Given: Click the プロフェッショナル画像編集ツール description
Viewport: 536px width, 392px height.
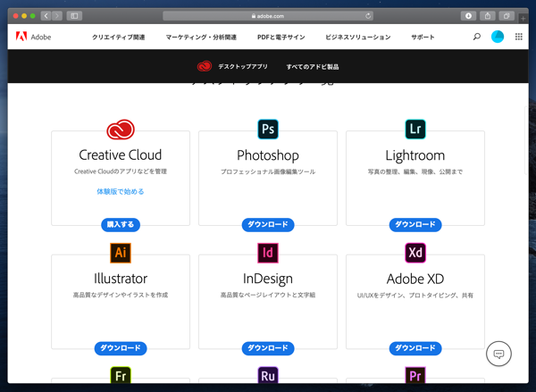Looking at the screenshot, I should point(268,171).
